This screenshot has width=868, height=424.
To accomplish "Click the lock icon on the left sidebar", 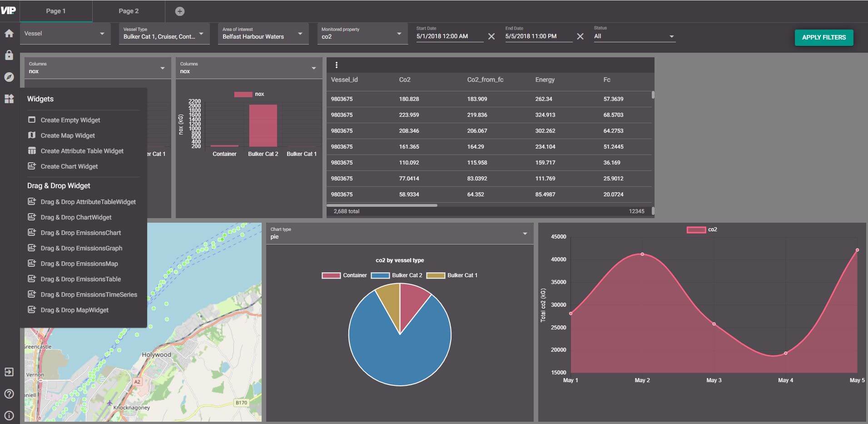I will click(x=9, y=55).
